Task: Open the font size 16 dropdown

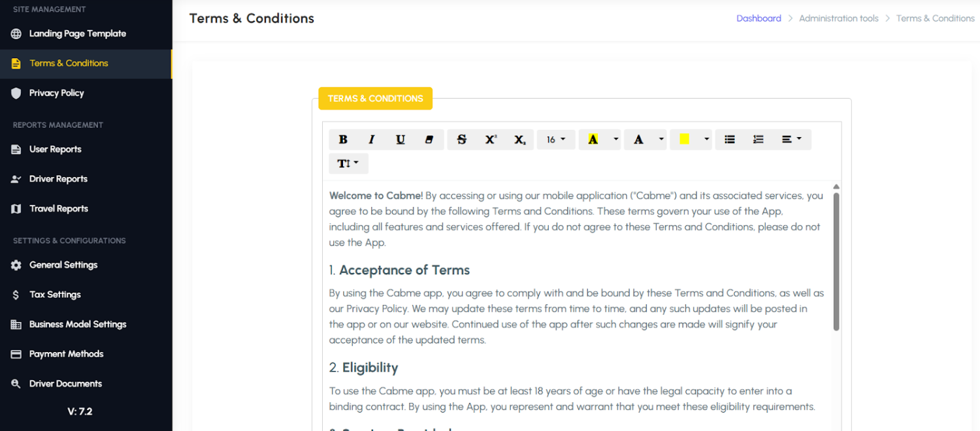Action: coord(556,139)
